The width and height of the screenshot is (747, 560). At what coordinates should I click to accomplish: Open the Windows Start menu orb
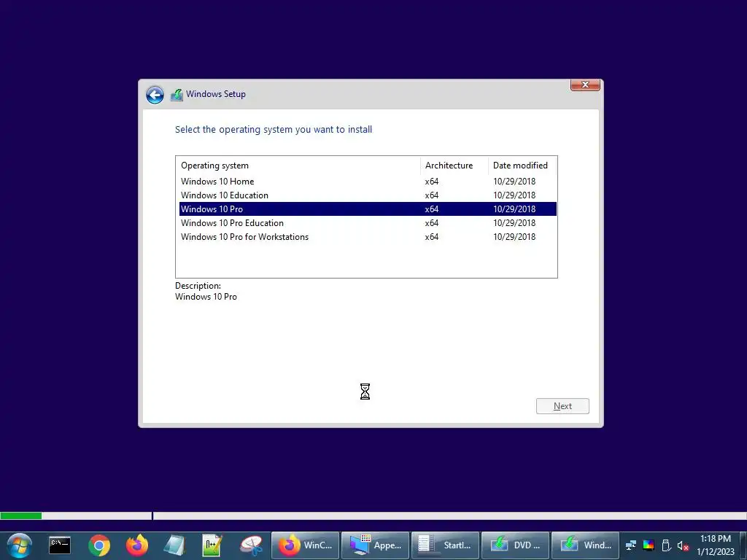(x=20, y=545)
